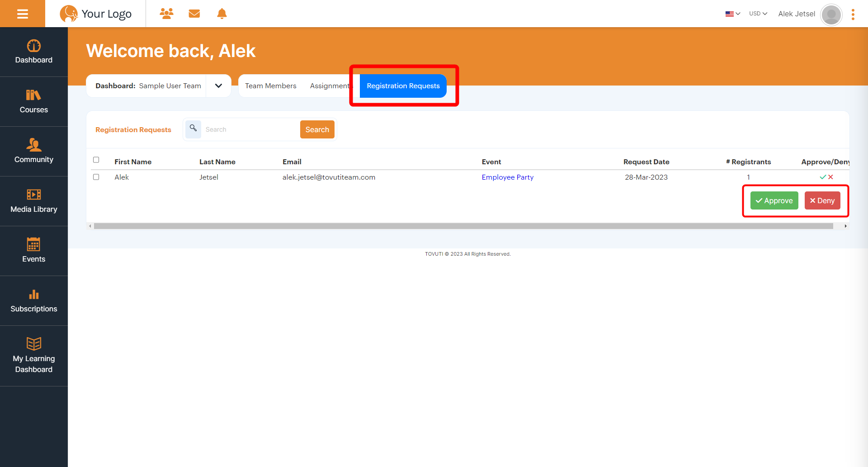Click Dashboard: Sample User Team selector
Screen dimensions: 868x467
[x=148, y=86]
